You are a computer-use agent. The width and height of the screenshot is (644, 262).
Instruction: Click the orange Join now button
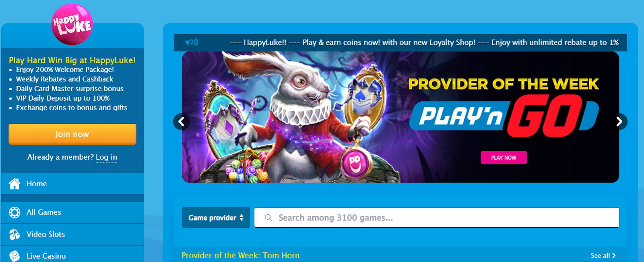(x=72, y=134)
